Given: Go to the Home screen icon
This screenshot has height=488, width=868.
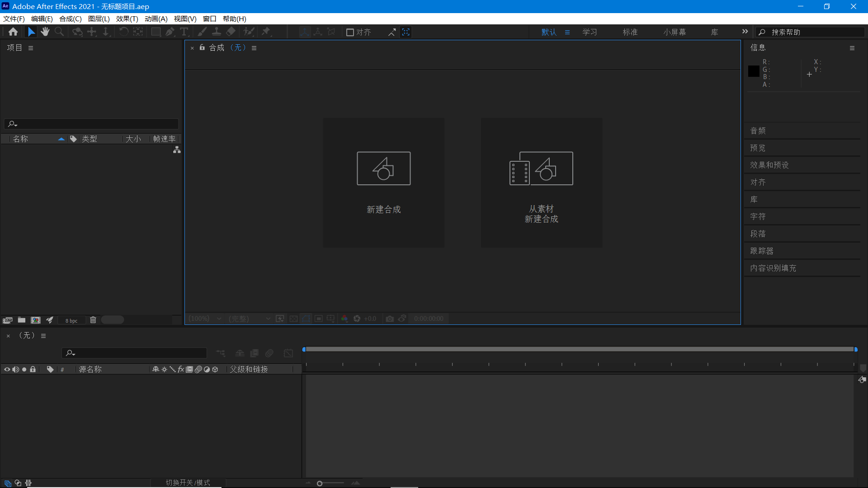Looking at the screenshot, I should (13, 32).
